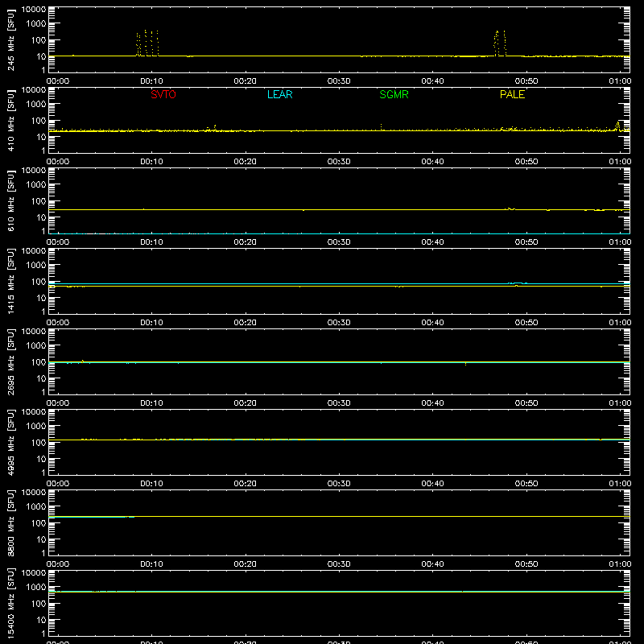Click 01:00 time tick under 1415 MHz panel
This screenshot has width=644, height=644.
620,323
